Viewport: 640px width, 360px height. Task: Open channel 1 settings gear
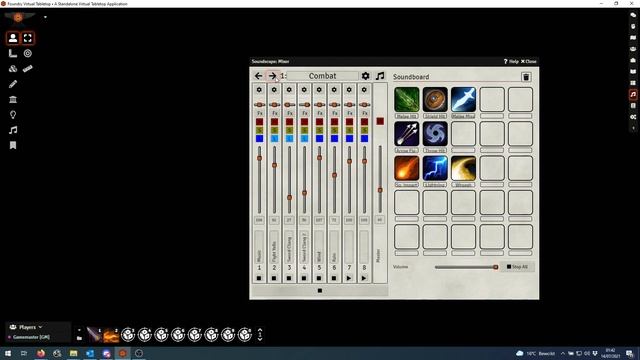259,90
